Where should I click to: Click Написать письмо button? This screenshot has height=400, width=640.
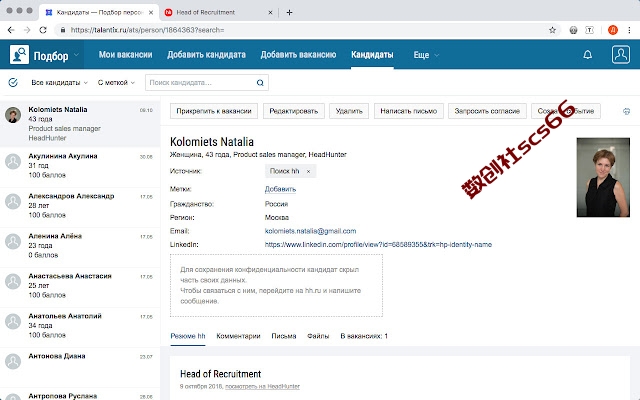point(409,111)
